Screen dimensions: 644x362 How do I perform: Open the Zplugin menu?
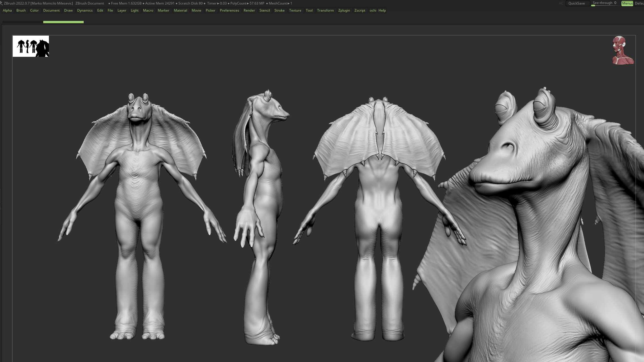pyautogui.click(x=344, y=10)
